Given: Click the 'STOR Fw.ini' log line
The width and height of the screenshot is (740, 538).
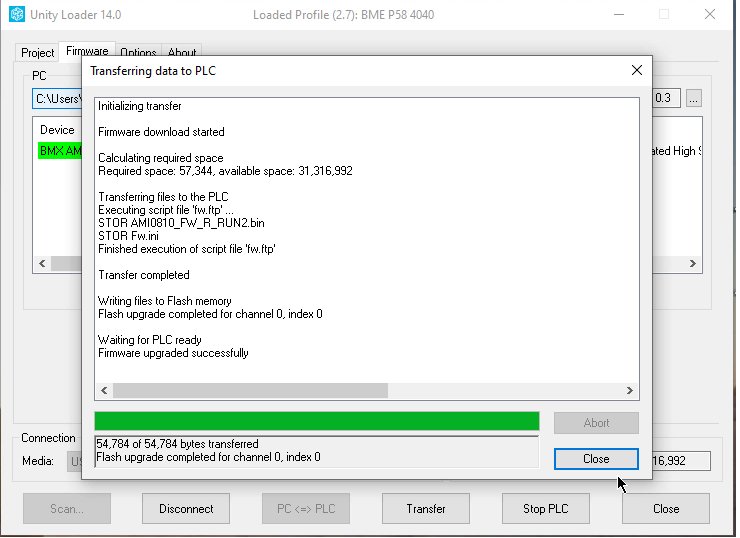Looking at the screenshot, I should click(128, 236).
